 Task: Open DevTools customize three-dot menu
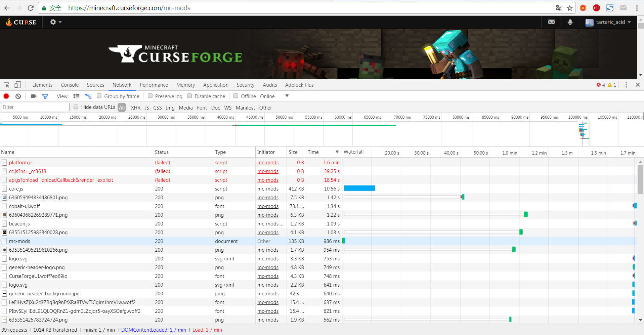click(626, 85)
